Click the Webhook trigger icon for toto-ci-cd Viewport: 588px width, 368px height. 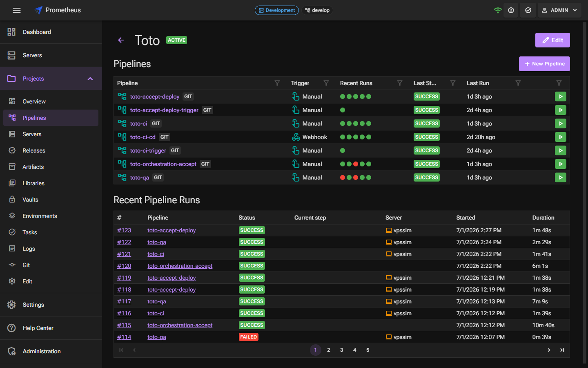[x=296, y=137]
